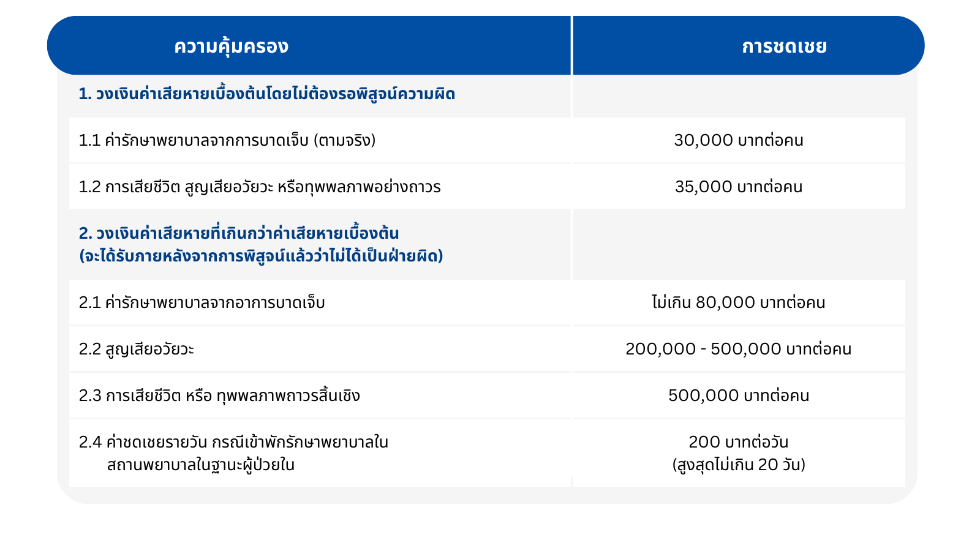Select section 2 heading วงเงินค่าเสียหายที่เกินกว่า
This screenshot has height=551, width=980.
click(239, 233)
